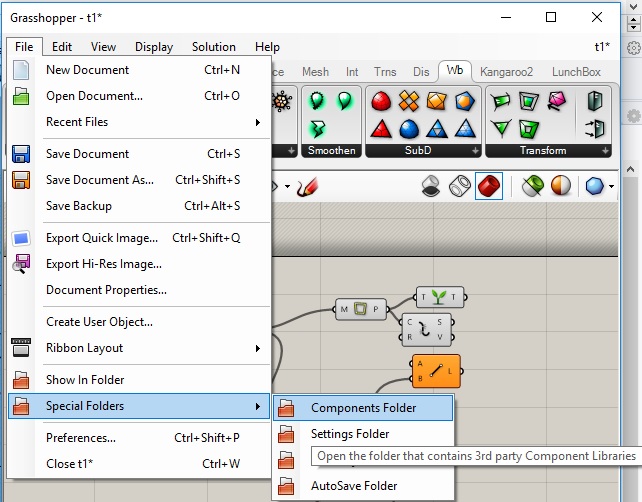
Task: Click the first green balloon Smoothen icon
Action: [x=317, y=101]
